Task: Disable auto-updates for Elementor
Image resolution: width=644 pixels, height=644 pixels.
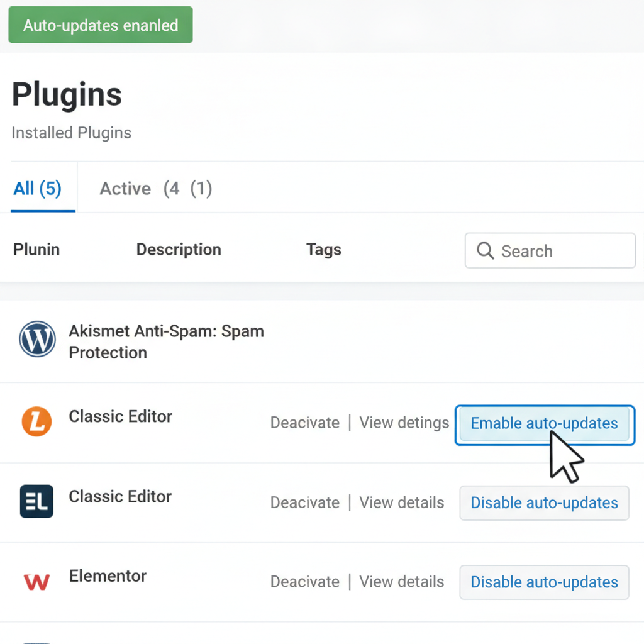Action: click(x=544, y=582)
